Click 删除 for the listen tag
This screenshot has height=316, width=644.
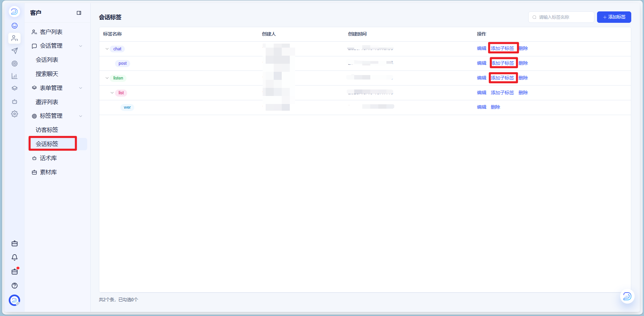point(523,78)
